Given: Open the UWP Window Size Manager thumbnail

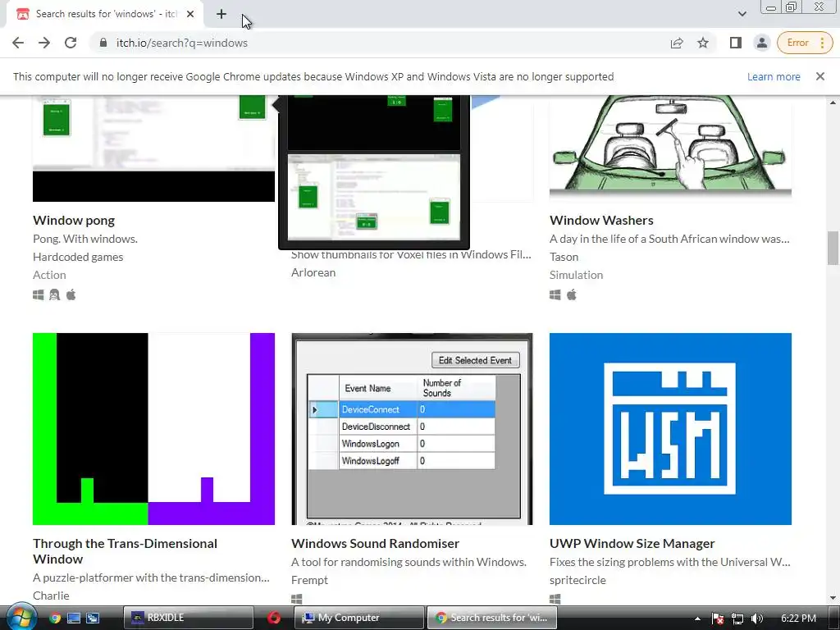Looking at the screenshot, I should (x=670, y=428).
